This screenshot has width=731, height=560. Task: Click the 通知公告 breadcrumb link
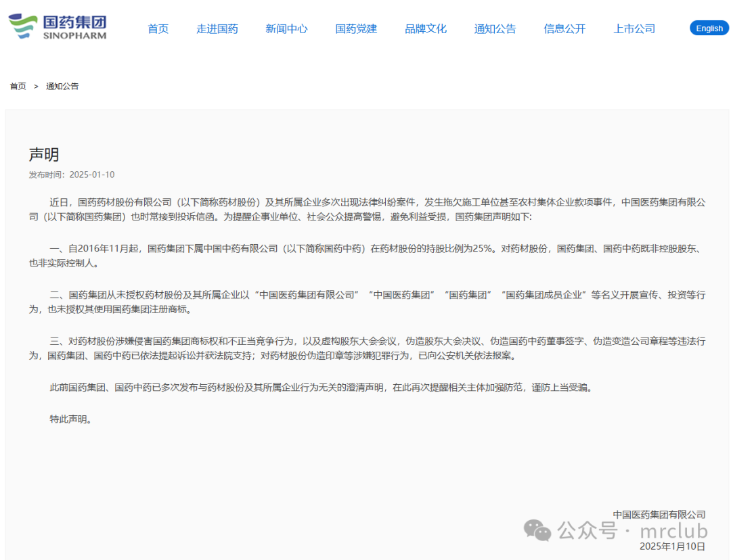(x=62, y=86)
